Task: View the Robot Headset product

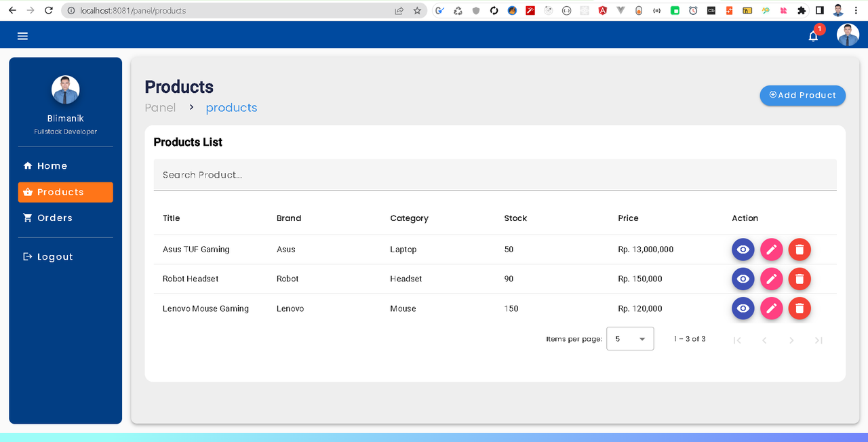Action: 743,279
